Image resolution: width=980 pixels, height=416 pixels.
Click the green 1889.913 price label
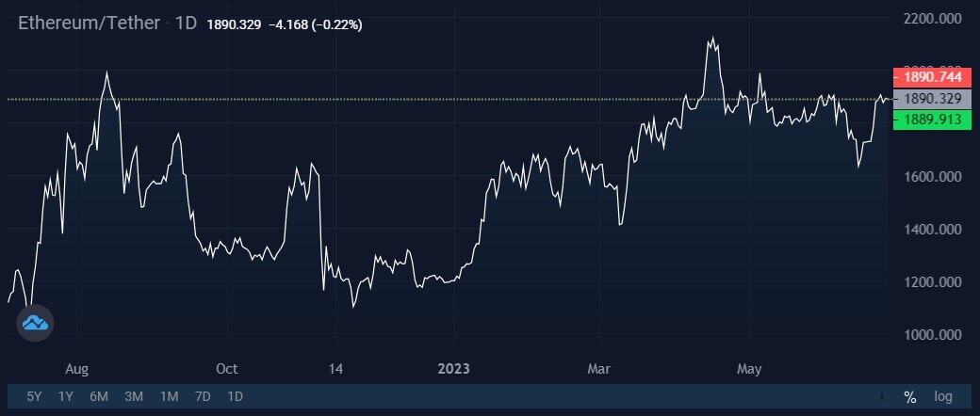pos(932,120)
